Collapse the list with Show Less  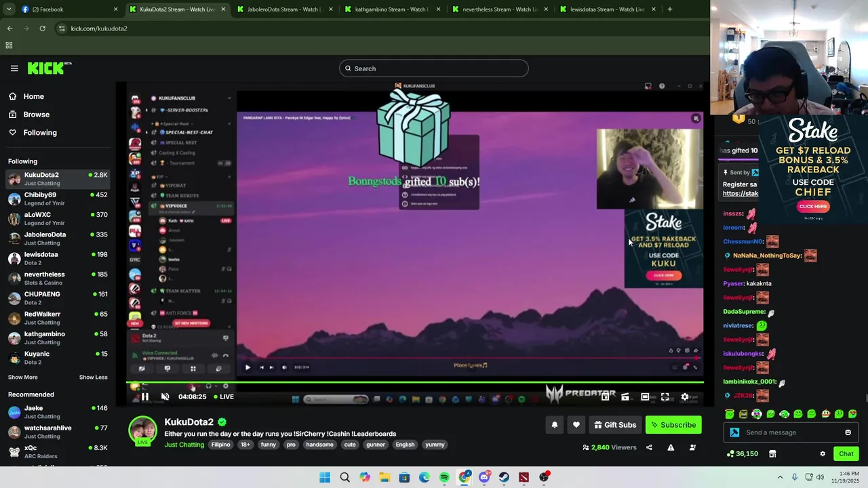pyautogui.click(x=93, y=377)
